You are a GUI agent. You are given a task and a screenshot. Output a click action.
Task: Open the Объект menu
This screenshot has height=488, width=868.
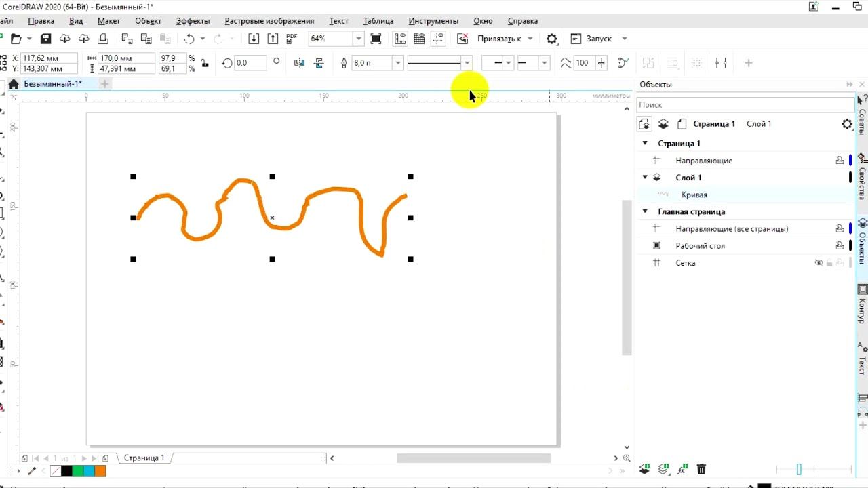coord(148,21)
